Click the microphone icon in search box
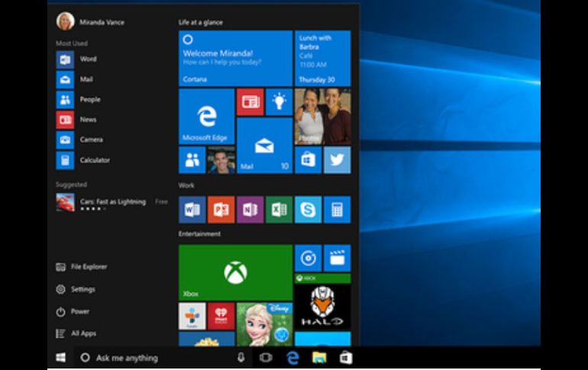The width and height of the screenshot is (588, 370). [241, 357]
